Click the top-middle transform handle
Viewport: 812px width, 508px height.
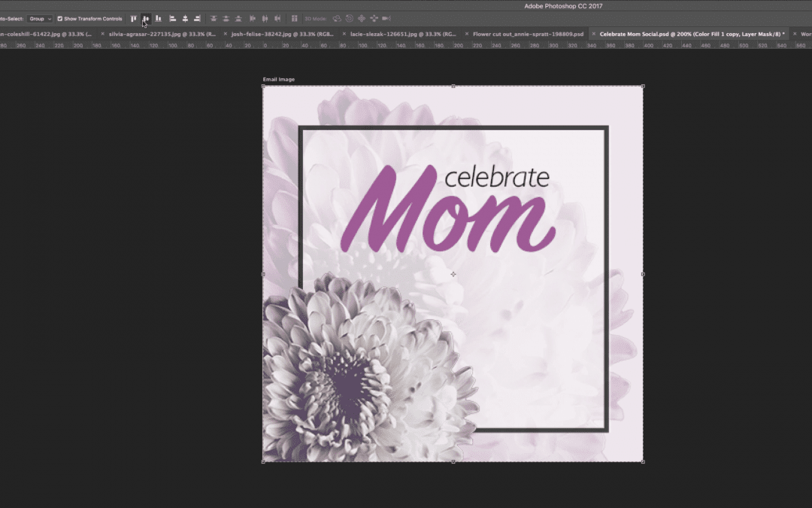(453, 86)
